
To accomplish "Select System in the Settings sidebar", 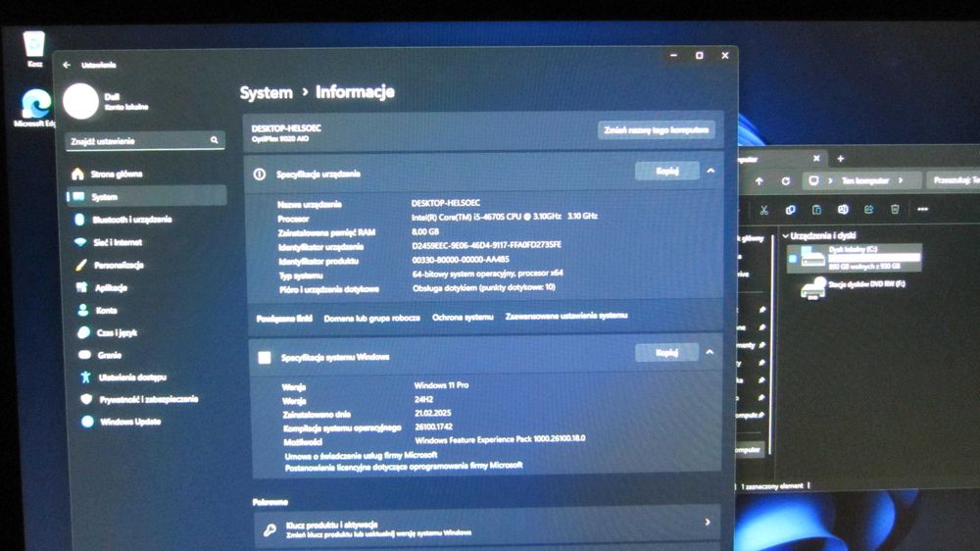I will coord(146,196).
